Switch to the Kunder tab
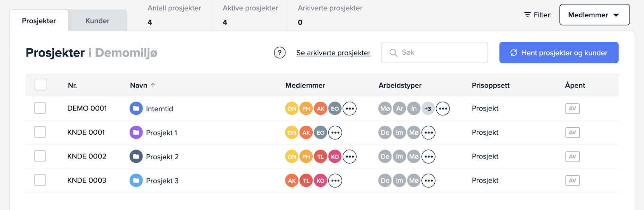Screen dimensions: 644x210 tap(97, 21)
